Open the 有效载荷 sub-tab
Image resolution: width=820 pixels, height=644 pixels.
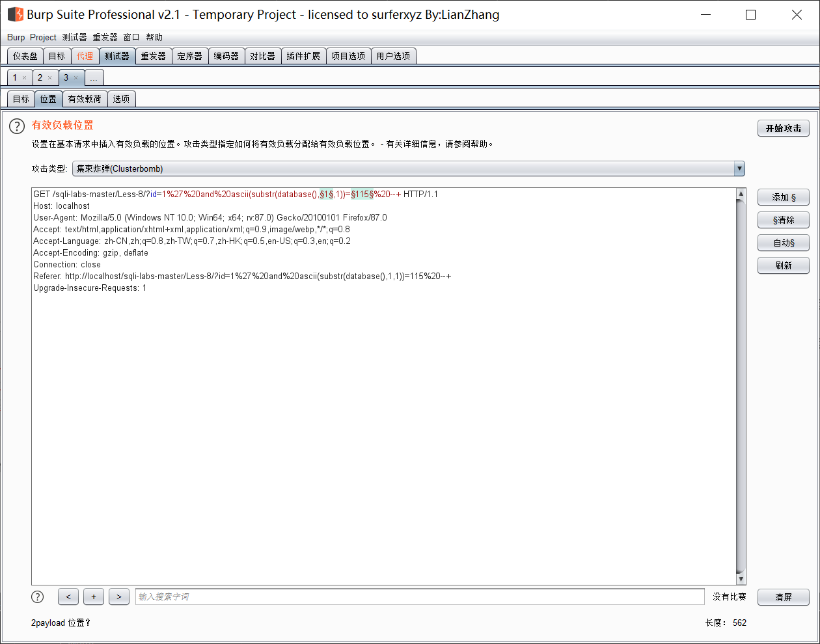[85, 99]
